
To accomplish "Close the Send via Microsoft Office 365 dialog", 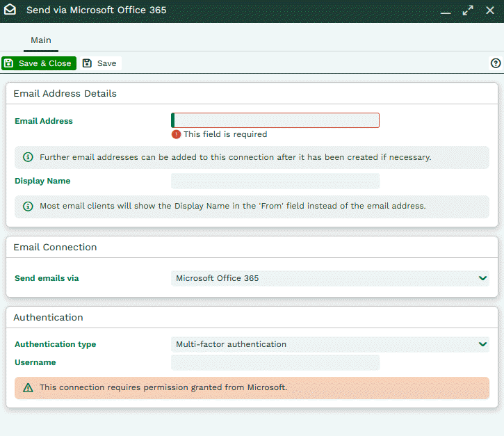I will (x=490, y=10).
